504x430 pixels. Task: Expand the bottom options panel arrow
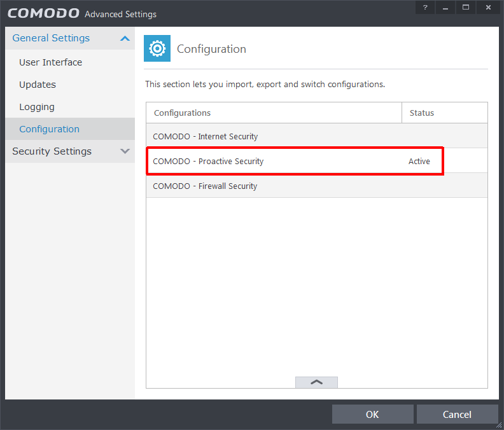tap(316, 382)
